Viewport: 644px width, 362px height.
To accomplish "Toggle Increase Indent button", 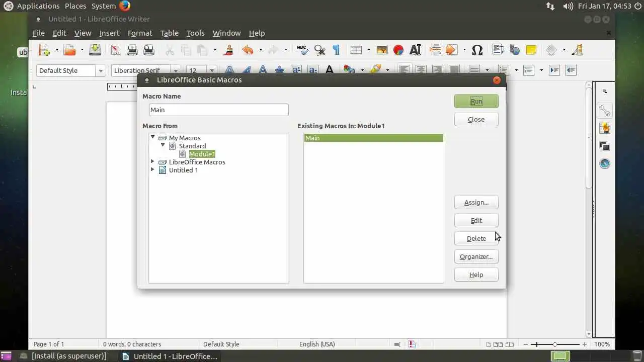I will click(554, 70).
